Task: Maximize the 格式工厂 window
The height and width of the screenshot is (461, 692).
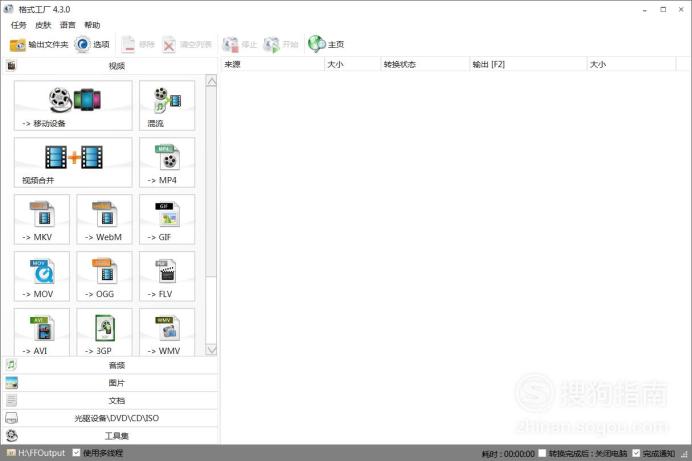Action: (x=663, y=9)
